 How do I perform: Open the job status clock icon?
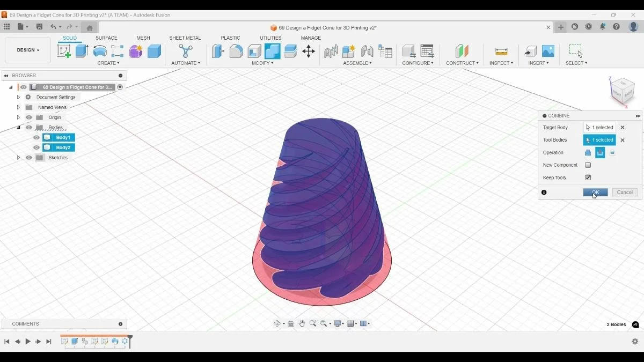pyautogui.click(x=589, y=27)
